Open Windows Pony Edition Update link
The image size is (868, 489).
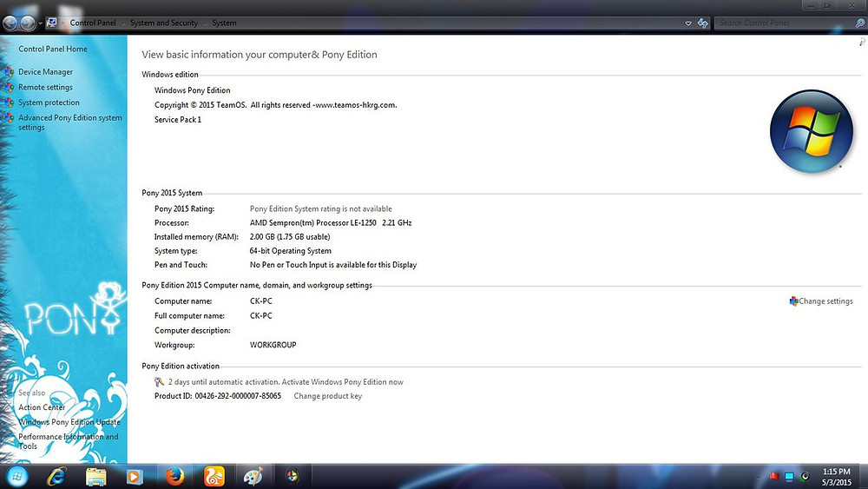[x=69, y=422]
